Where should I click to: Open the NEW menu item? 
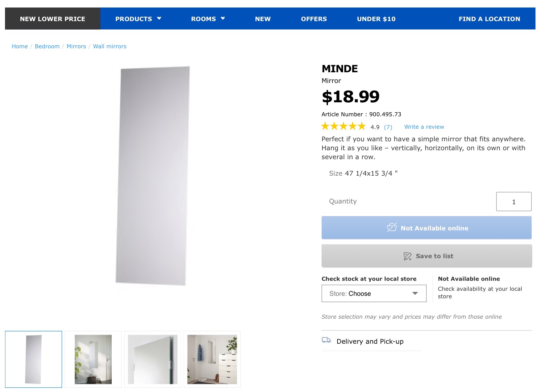tap(263, 19)
